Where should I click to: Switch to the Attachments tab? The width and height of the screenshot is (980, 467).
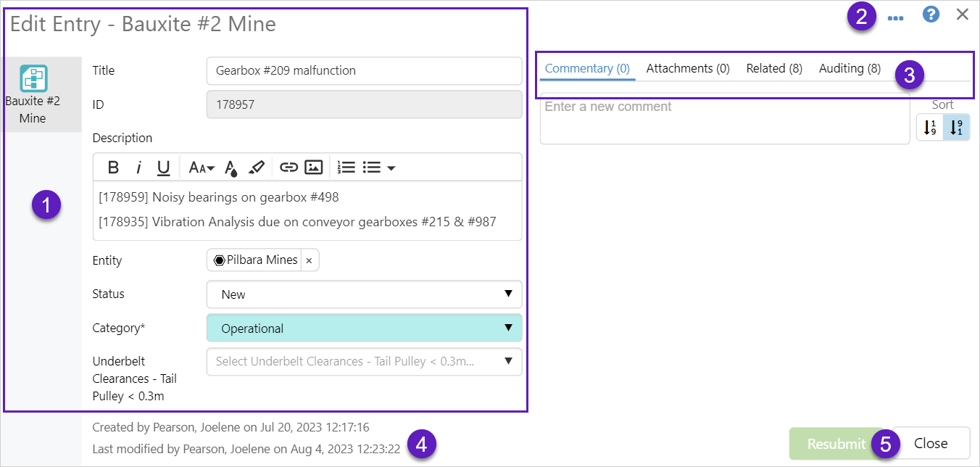click(687, 68)
